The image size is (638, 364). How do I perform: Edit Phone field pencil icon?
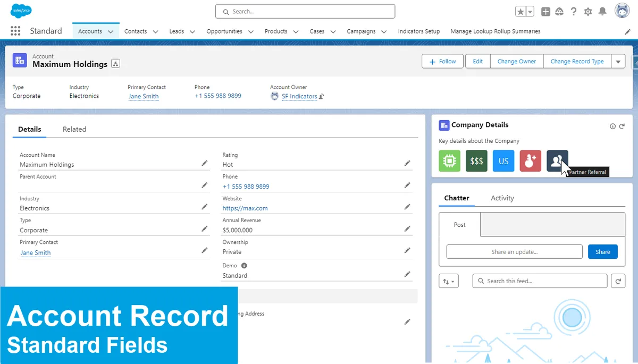coord(407,185)
